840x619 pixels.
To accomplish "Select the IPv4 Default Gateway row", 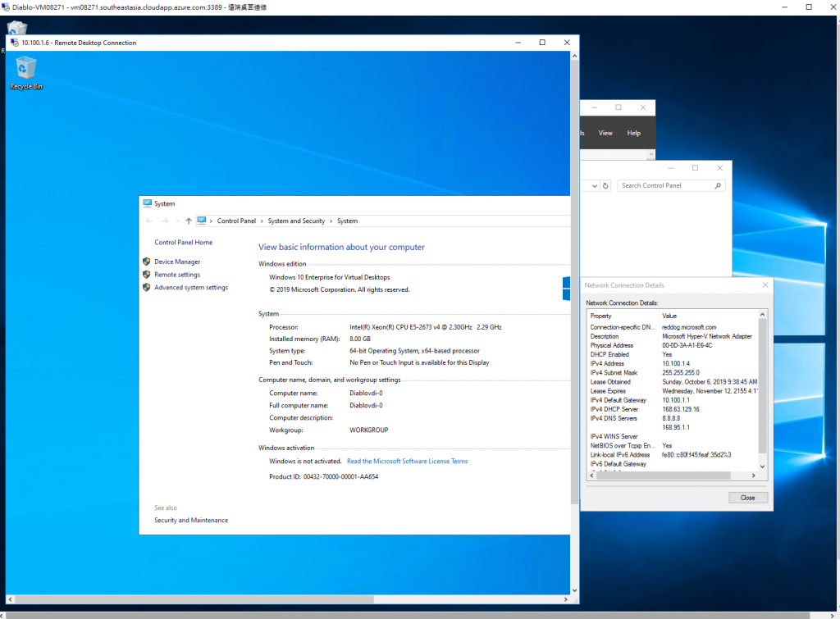I will click(x=673, y=400).
